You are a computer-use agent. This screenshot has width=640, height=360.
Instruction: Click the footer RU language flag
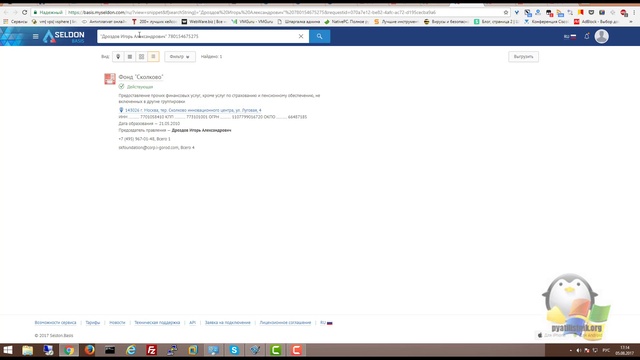pos(326,322)
